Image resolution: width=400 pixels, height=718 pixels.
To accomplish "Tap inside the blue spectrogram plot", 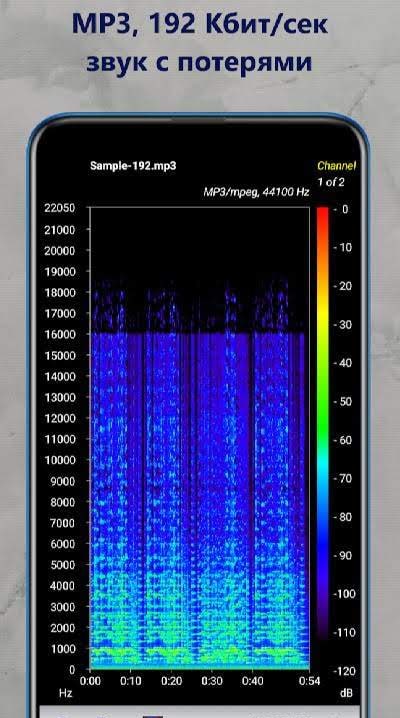I will (x=200, y=438).
